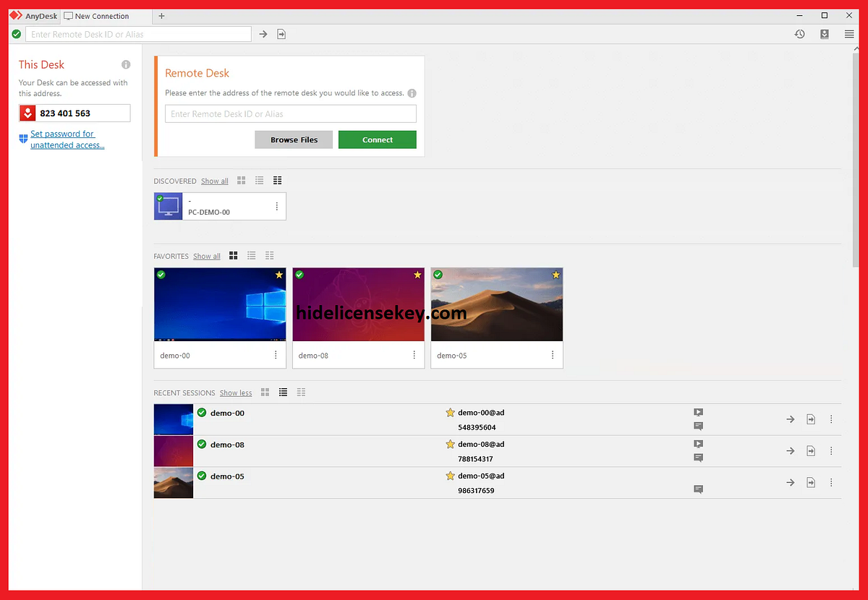Open the main AnyDesk hamburger menu
Viewport: 868px width, 600px height.
point(849,34)
